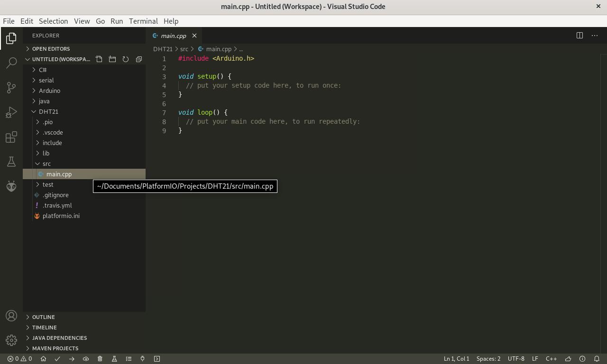Close the main.cpp editor tab

194,36
